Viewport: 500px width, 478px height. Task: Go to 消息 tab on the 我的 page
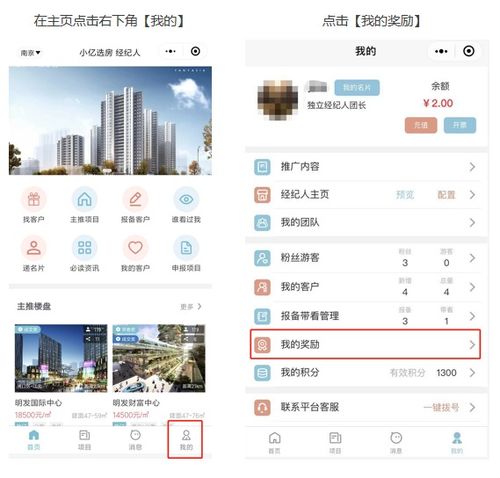click(x=396, y=443)
